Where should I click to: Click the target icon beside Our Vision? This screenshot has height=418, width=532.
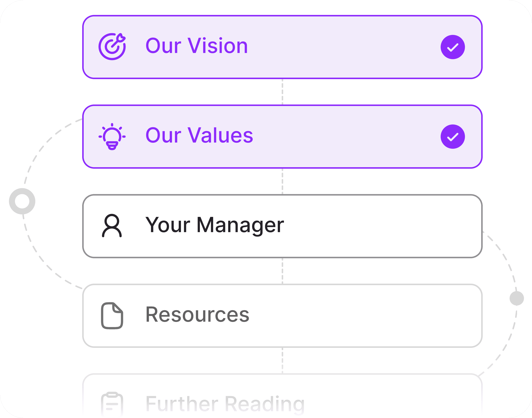[112, 46]
